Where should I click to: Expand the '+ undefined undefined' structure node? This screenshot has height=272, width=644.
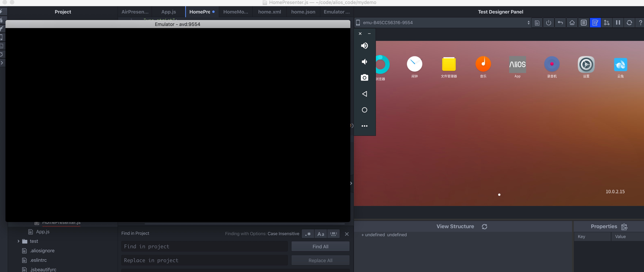tap(363, 235)
